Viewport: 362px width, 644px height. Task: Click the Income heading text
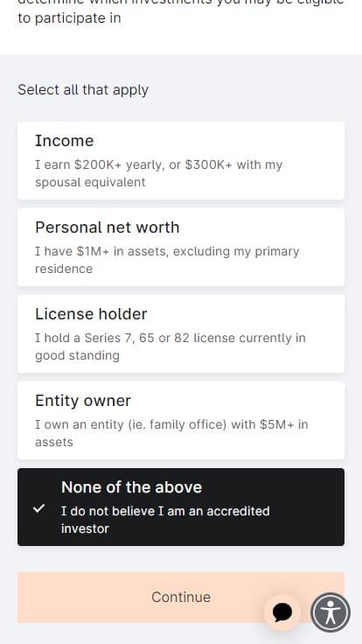coord(65,141)
